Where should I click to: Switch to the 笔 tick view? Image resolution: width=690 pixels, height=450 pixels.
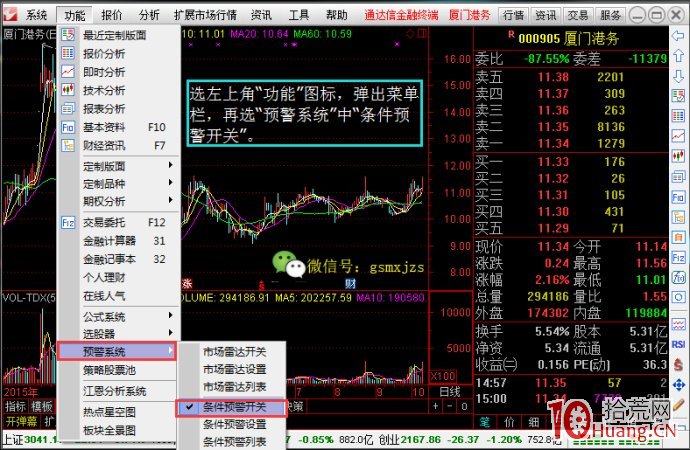484,423
